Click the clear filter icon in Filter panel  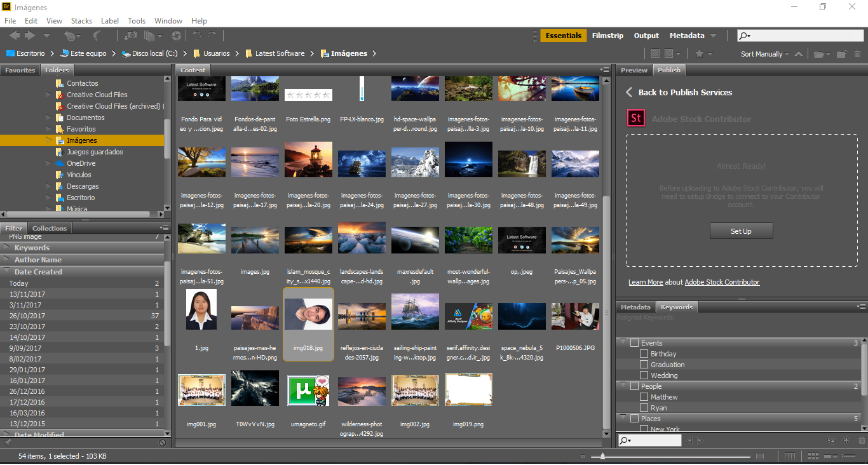click(x=163, y=442)
